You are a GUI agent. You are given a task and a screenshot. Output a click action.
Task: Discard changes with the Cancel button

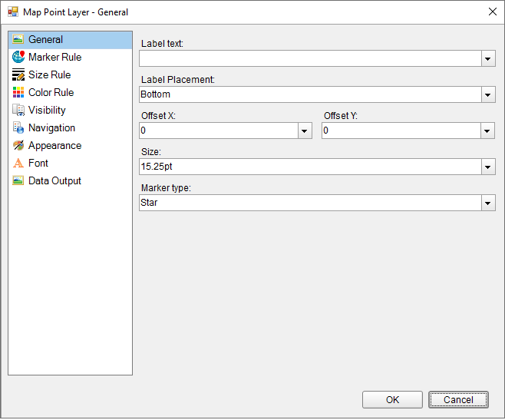[x=458, y=400]
